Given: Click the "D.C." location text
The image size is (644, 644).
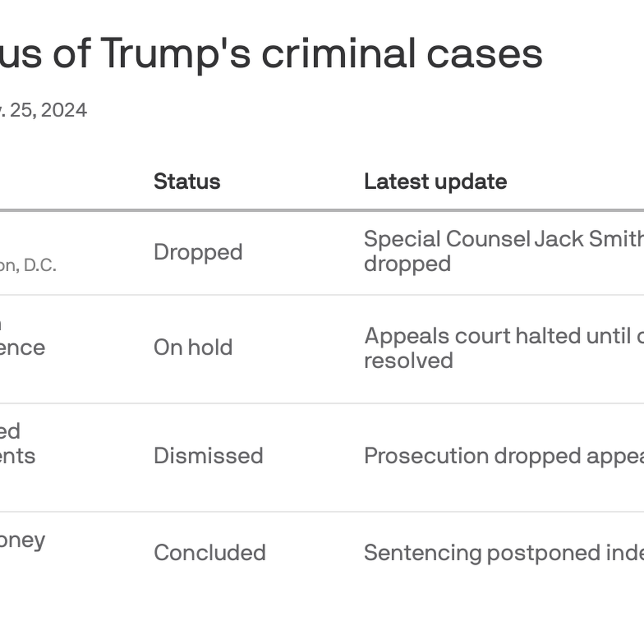Looking at the screenshot, I should click(40, 266).
